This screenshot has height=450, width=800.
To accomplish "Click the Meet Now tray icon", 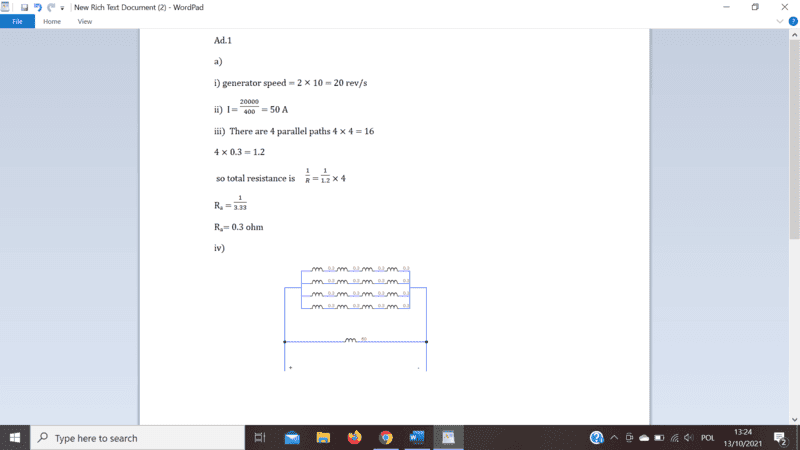I will pos(629,438).
